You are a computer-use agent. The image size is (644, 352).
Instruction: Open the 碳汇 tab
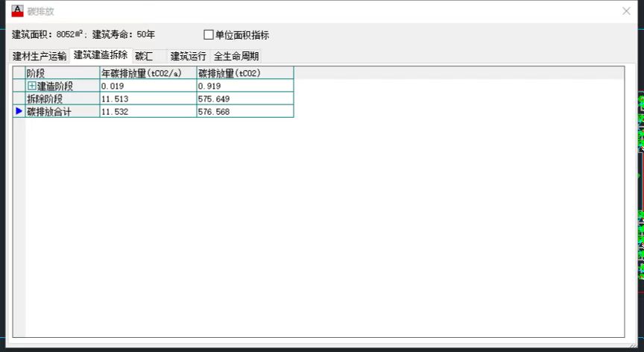144,56
